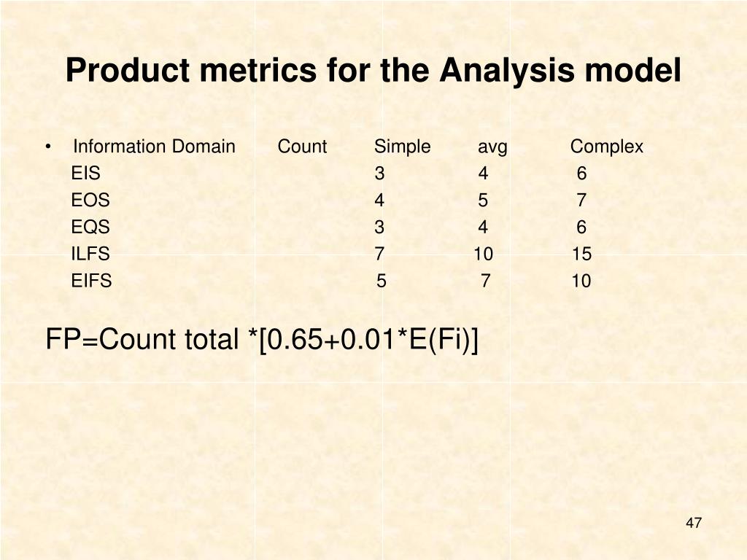Select the Information Domain column header
This screenshot has width=747, height=560.
click(x=154, y=146)
